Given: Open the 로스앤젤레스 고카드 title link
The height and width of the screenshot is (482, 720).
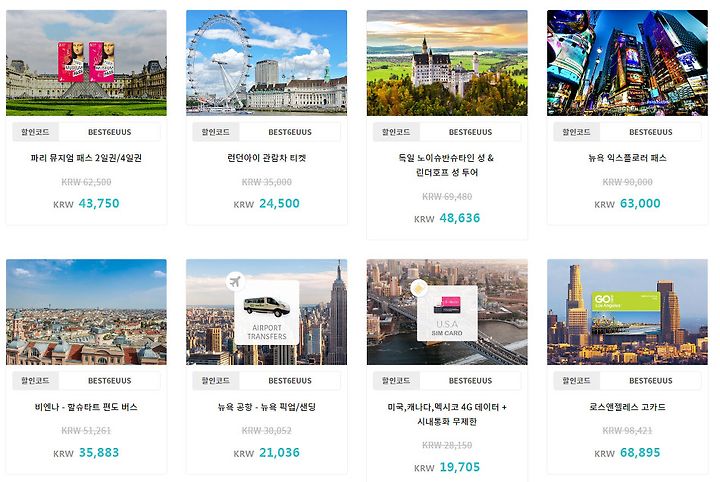Looking at the screenshot, I should click(x=627, y=407).
